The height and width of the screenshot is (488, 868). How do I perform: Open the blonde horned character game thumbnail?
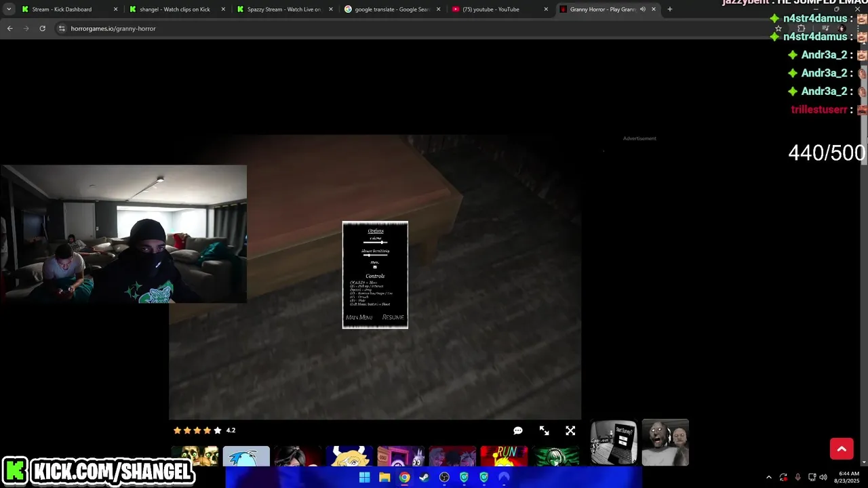coord(349,456)
